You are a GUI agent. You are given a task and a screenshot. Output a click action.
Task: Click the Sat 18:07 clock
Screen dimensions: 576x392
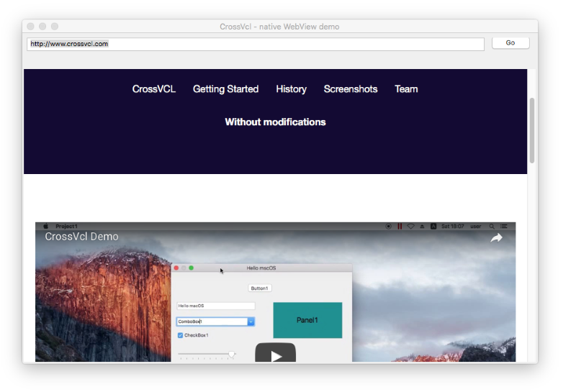click(453, 226)
